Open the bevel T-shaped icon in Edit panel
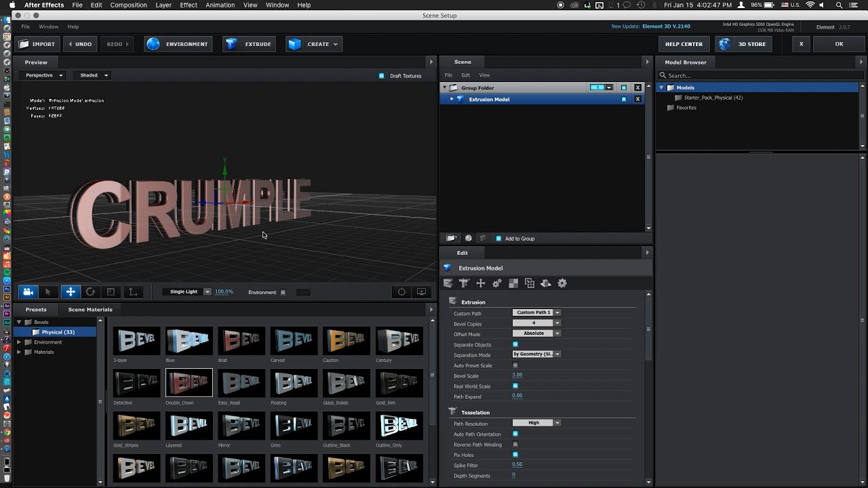The image size is (868, 488). [464, 283]
